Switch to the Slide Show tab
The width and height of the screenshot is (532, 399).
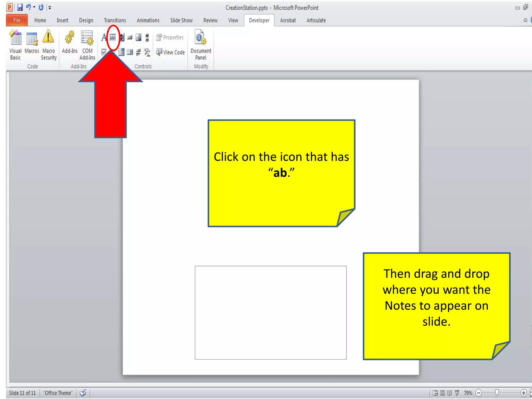(181, 20)
